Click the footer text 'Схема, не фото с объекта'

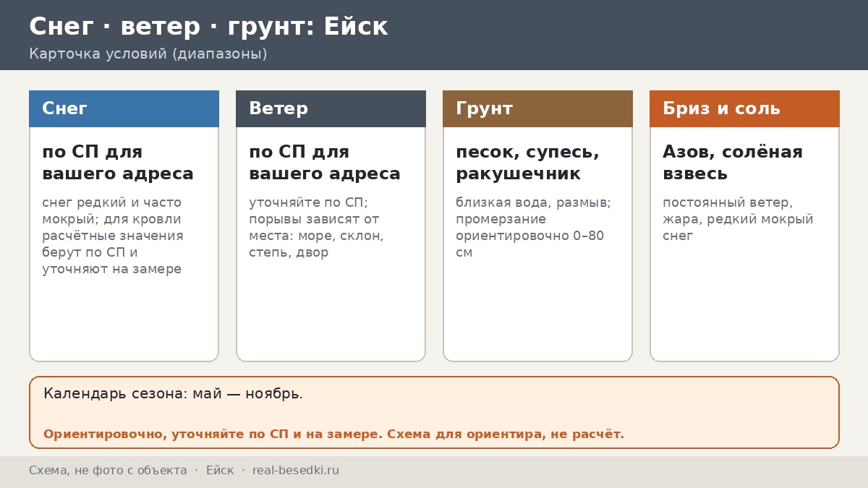pyautogui.click(x=108, y=471)
